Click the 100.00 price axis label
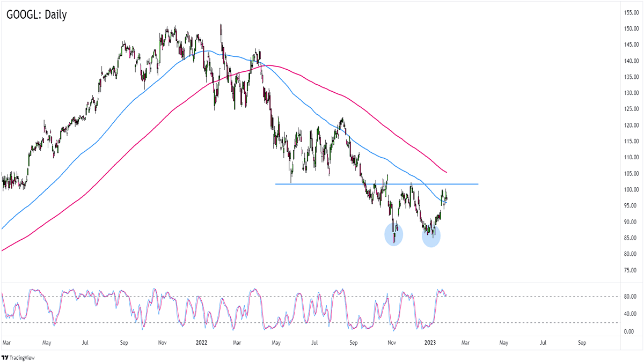The width and height of the screenshot is (644, 362). pyautogui.click(x=631, y=189)
